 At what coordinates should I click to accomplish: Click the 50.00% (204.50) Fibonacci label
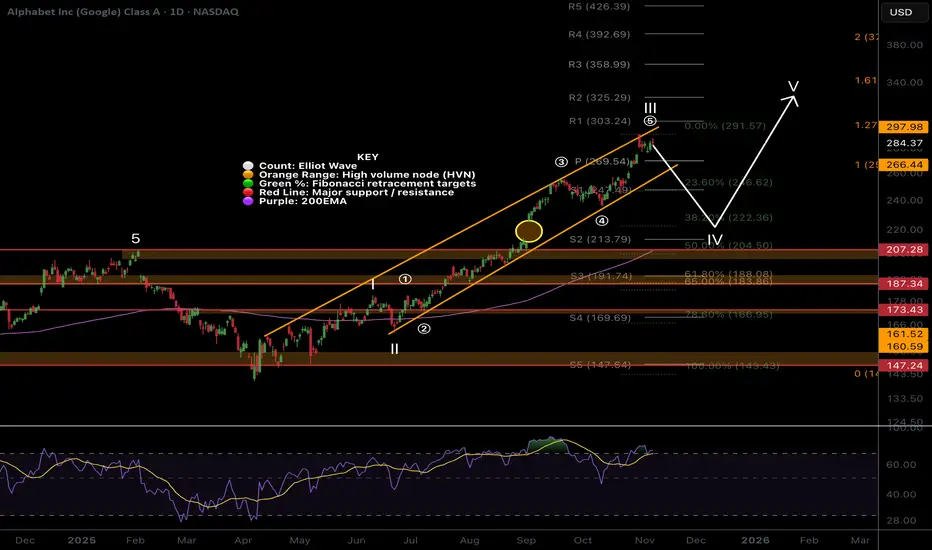(x=728, y=246)
